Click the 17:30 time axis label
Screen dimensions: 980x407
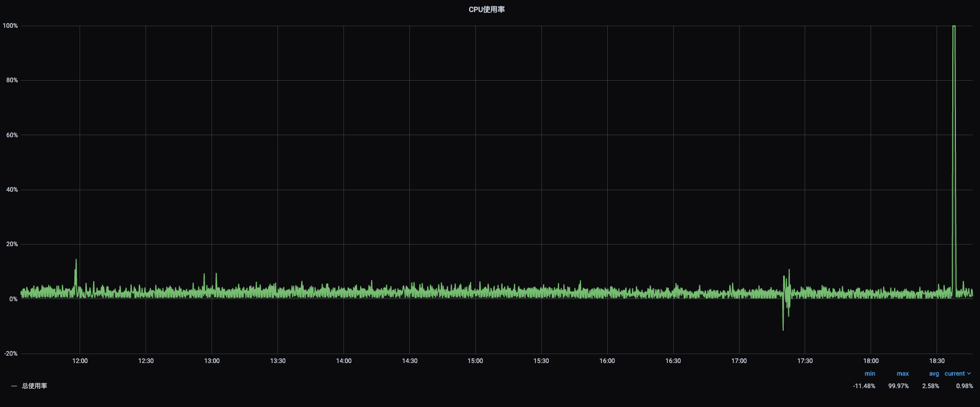click(805, 361)
